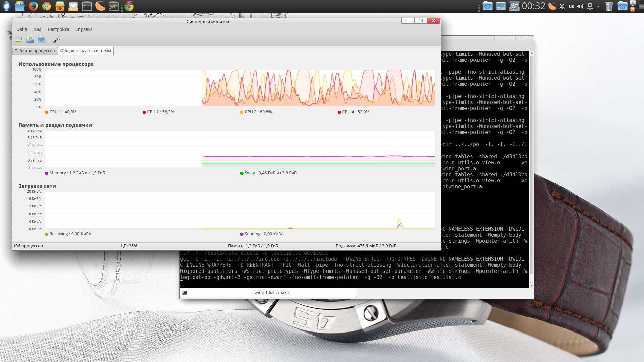Open the terminal launcher in the panel
Screen dimensions: 644x362
[x=87, y=6]
